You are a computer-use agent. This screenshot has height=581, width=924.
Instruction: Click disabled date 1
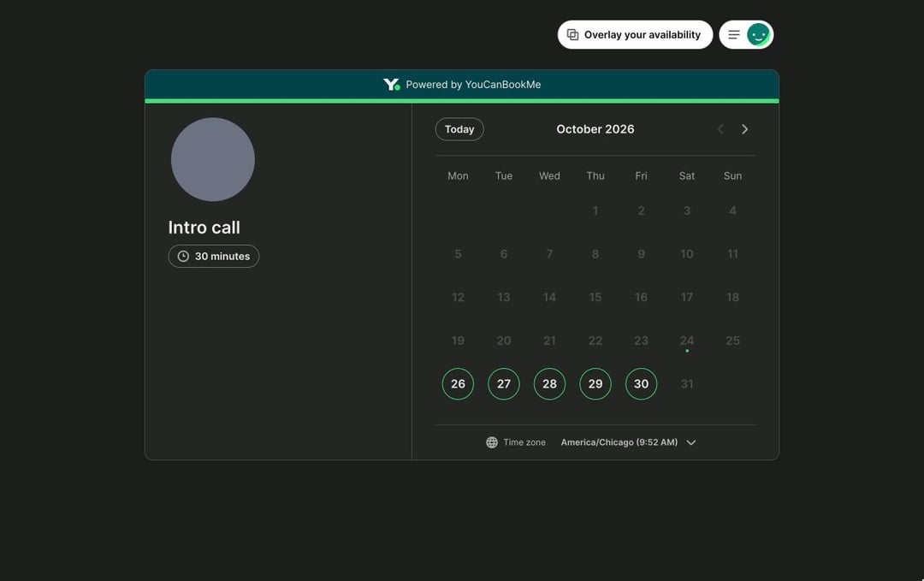pos(595,211)
